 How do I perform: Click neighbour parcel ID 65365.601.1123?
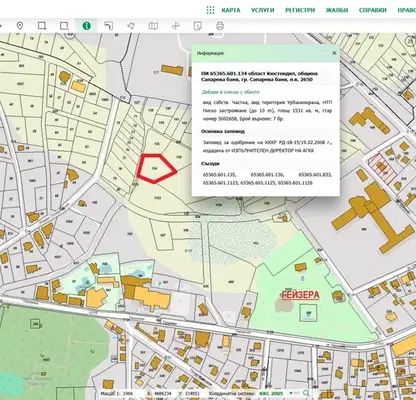point(221,183)
